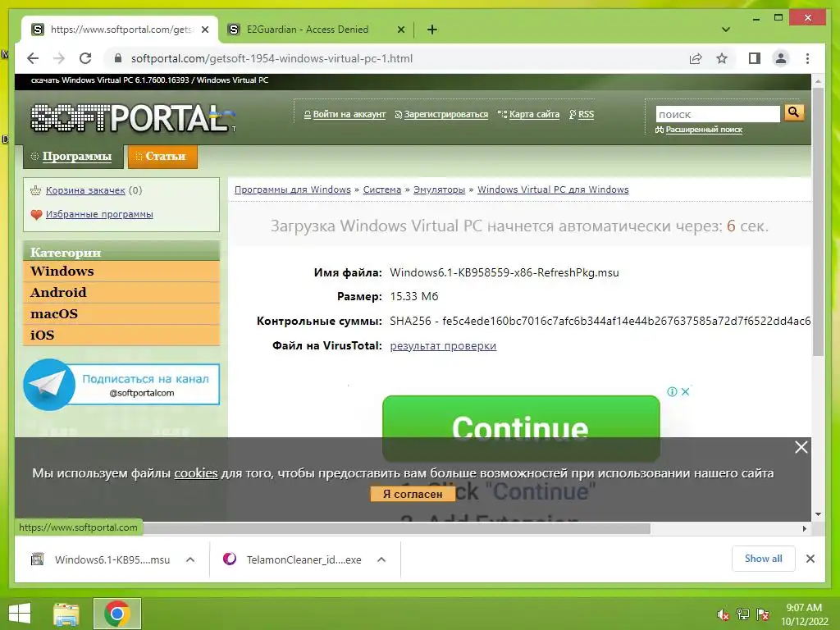Open File Explorer from the taskbar
Screen dimensions: 840x630
pos(66,614)
